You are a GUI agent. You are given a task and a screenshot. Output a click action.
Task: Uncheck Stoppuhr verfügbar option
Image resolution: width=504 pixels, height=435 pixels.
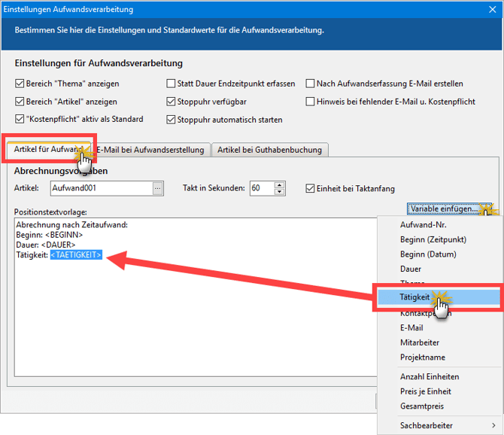tap(172, 102)
